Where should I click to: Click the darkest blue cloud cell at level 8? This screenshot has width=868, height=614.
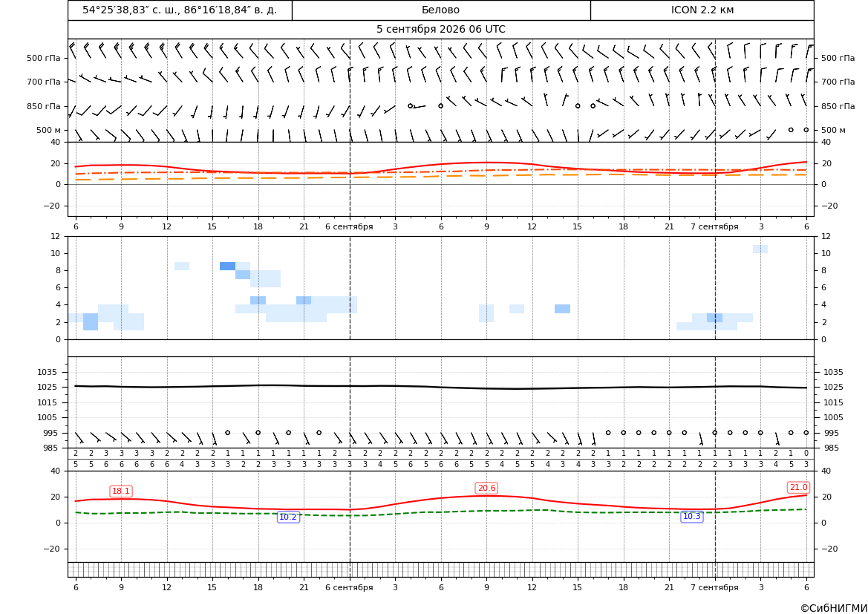click(x=227, y=267)
